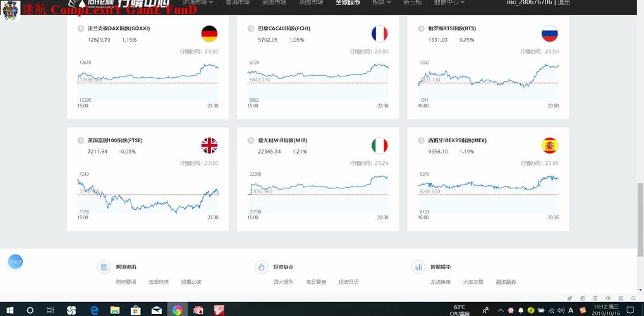This screenshot has width=644, height=316.
Task: Click the German flag on DAX card
Action: pos(209,34)
